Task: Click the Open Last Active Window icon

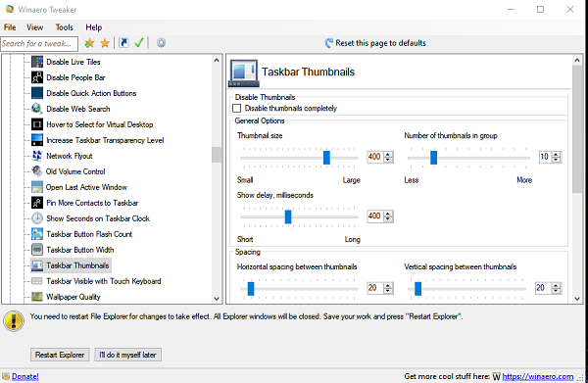Action: (x=37, y=187)
